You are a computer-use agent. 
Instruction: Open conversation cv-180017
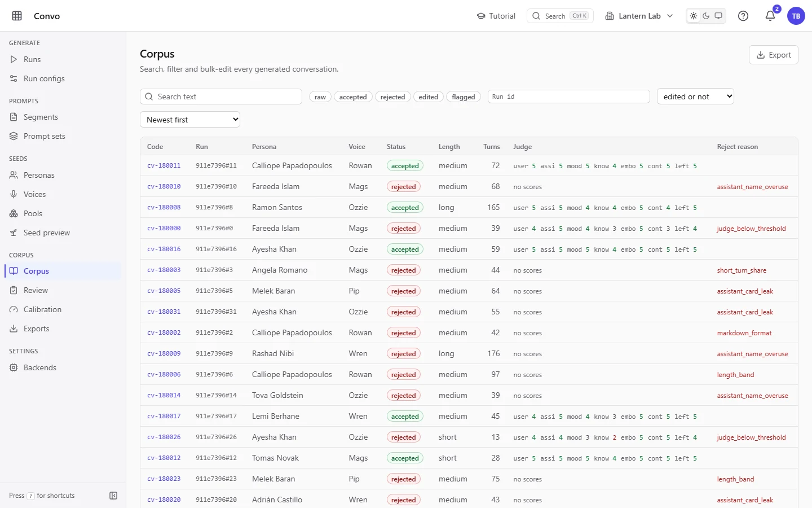tap(164, 417)
